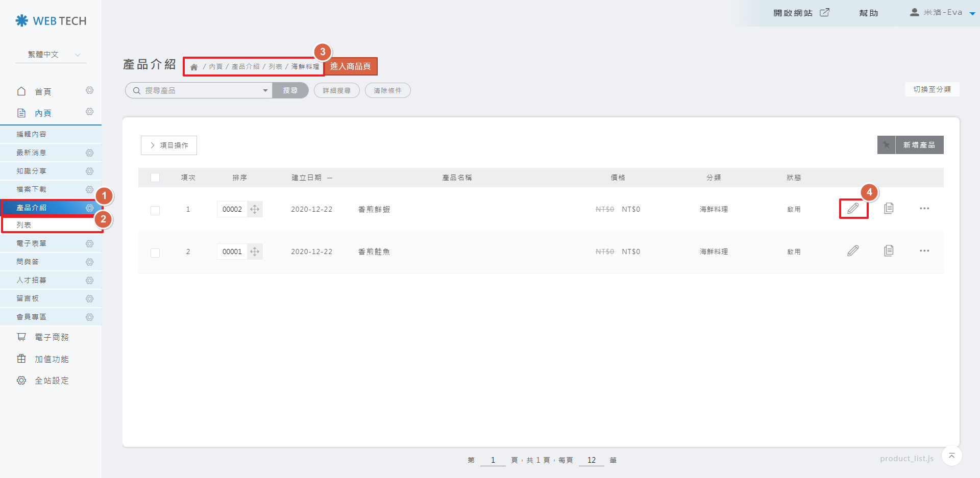Click the home icon in the breadcrumb
The width and height of the screenshot is (980, 478).
click(194, 67)
